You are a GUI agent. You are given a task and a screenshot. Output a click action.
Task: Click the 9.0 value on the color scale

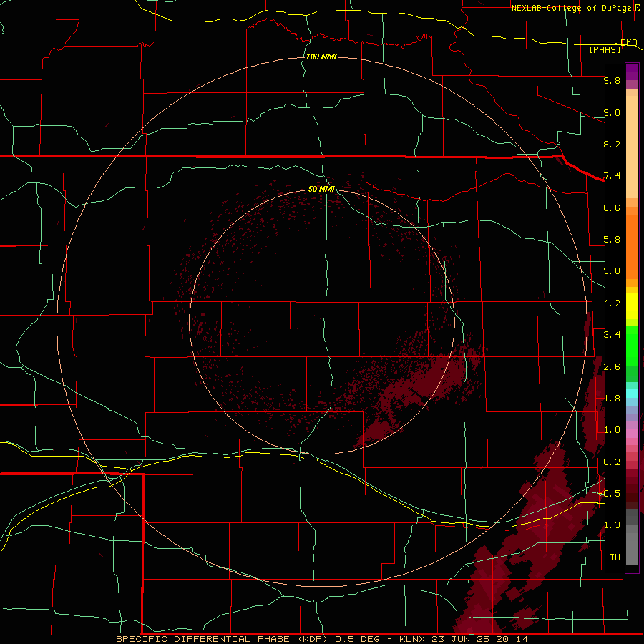pos(612,112)
